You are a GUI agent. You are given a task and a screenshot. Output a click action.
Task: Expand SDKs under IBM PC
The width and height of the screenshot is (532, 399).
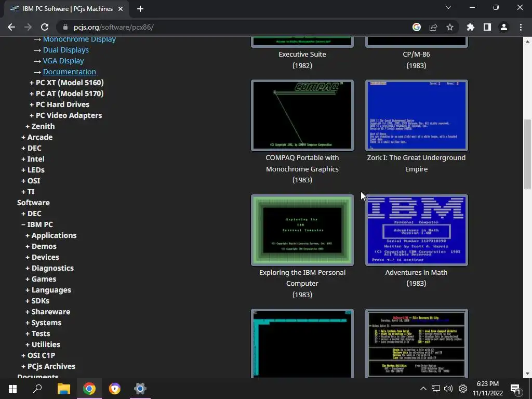[37, 301]
